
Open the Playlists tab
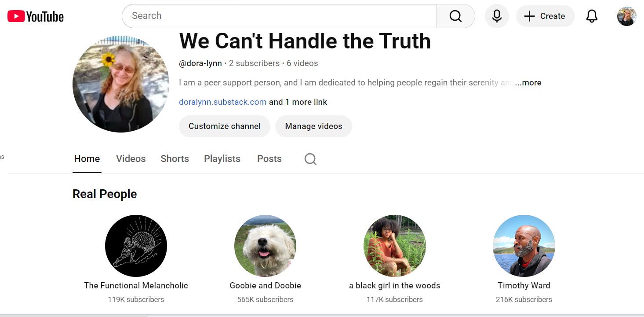click(222, 159)
